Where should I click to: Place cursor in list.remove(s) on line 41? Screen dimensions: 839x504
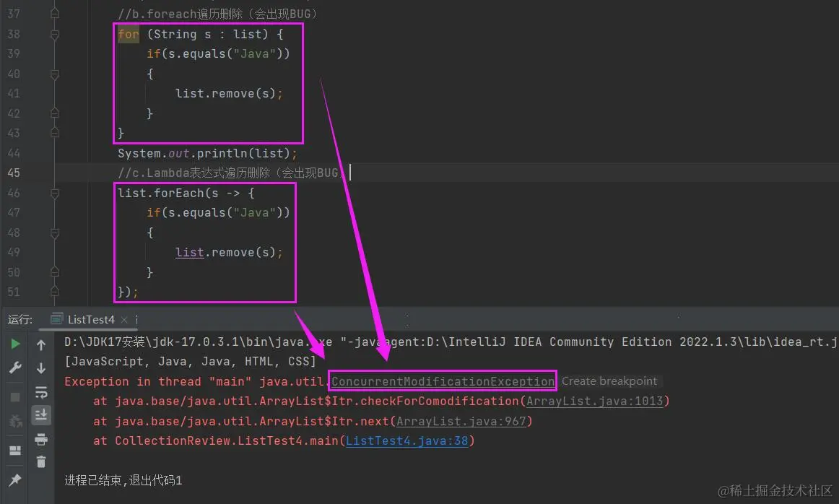click(229, 94)
